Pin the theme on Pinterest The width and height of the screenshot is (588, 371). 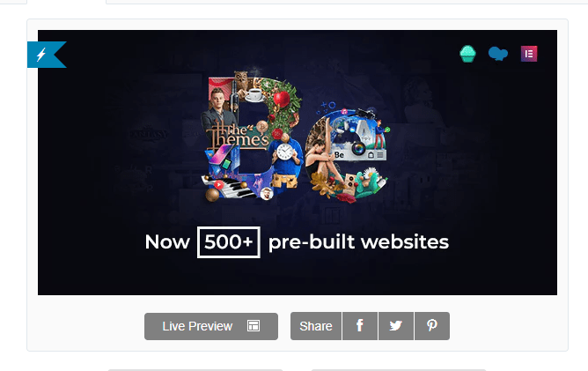coord(432,326)
